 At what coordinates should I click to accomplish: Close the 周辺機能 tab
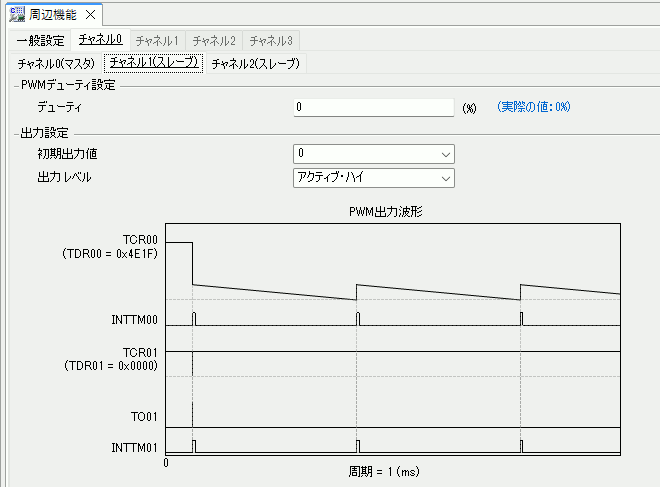[90, 15]
